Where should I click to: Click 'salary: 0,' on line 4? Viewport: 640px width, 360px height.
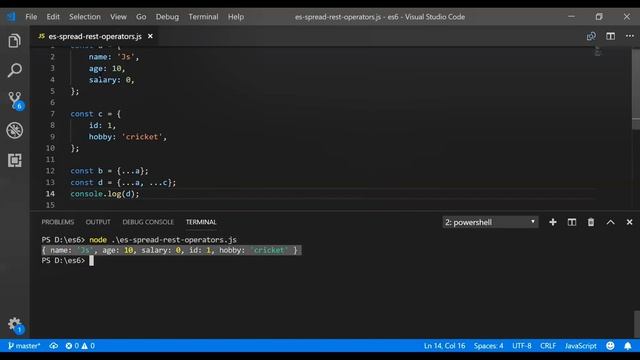click(x=111, y=80)
